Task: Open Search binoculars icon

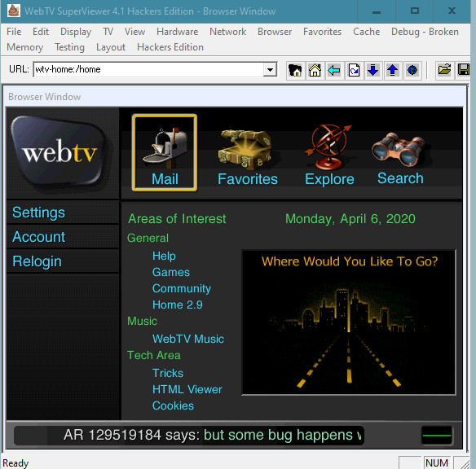Action: (400, 158)
